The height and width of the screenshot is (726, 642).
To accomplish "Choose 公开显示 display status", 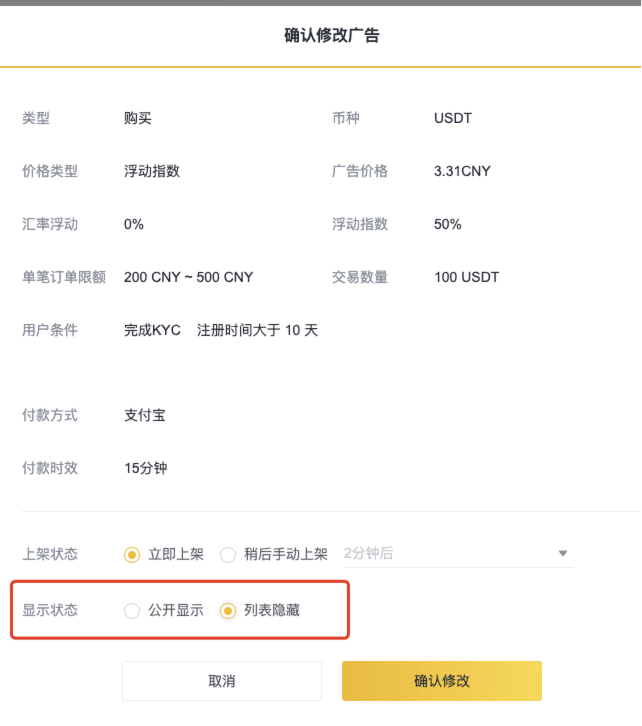I will 132,611.
